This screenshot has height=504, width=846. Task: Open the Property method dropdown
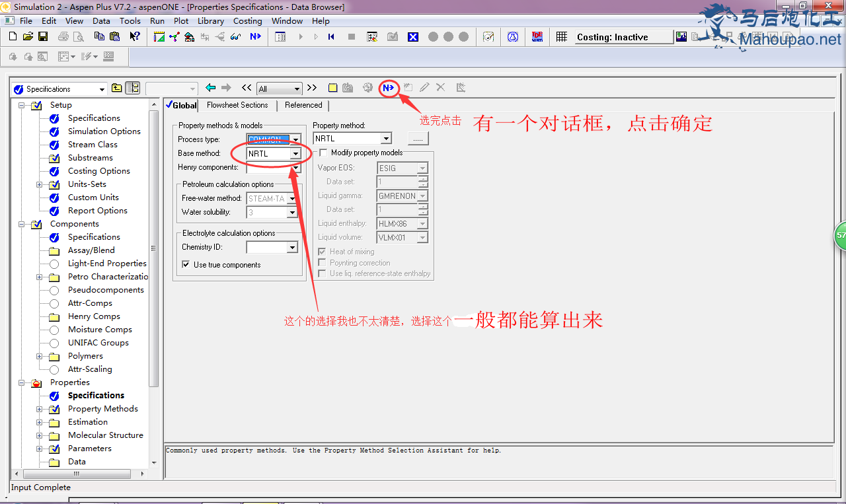pyautogui.click(x=386, y=139)
